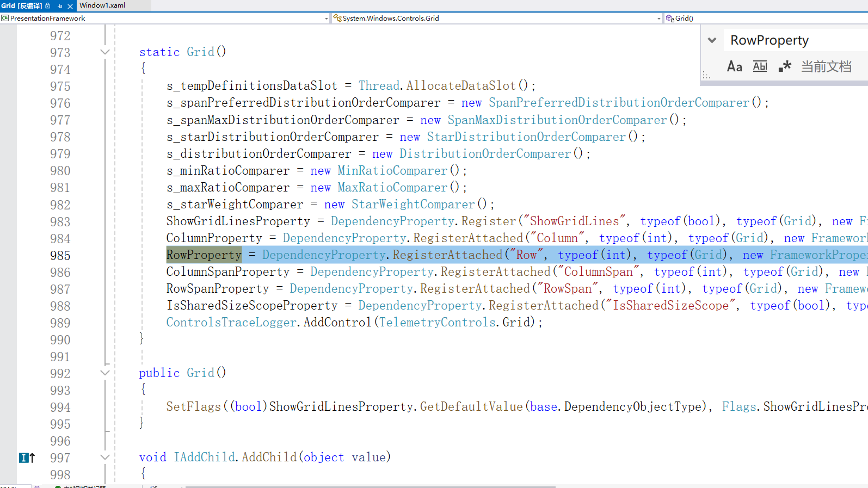The height and width of the screenshot is (488, 868).
Task: Toggle Match Case (Aa) in find box
Action: click(x=734, y=66)
